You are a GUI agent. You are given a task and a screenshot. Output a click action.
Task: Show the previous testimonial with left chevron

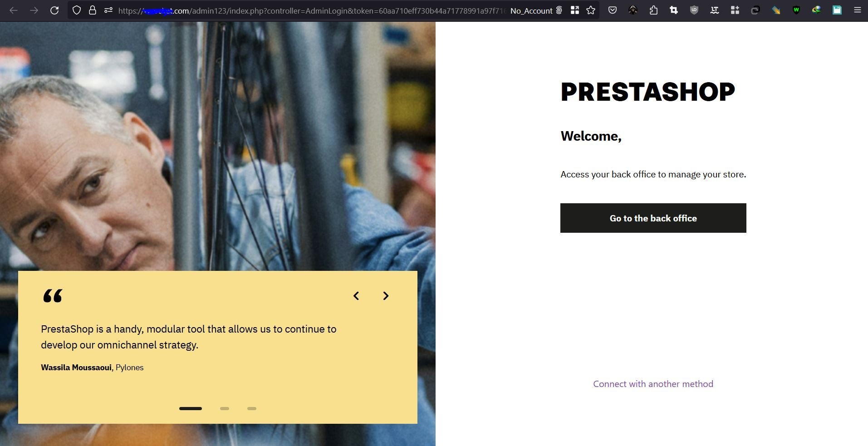point(356,296)
